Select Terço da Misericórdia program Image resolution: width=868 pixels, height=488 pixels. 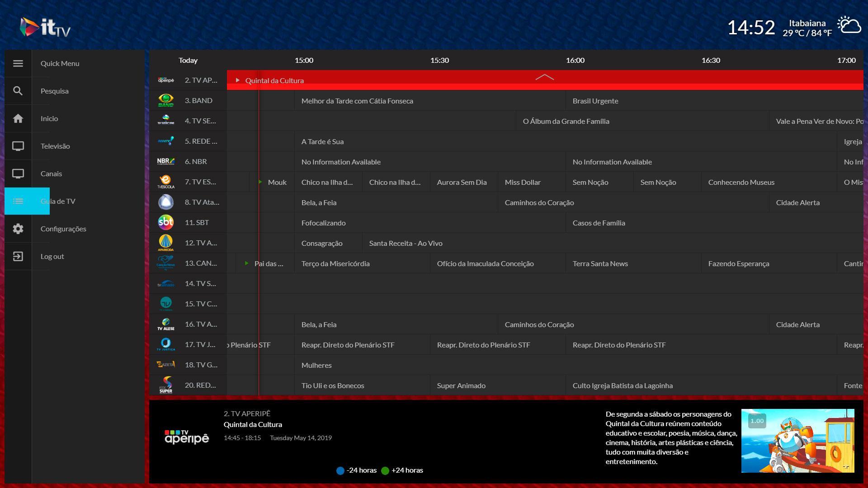click(x=362, y=263)
